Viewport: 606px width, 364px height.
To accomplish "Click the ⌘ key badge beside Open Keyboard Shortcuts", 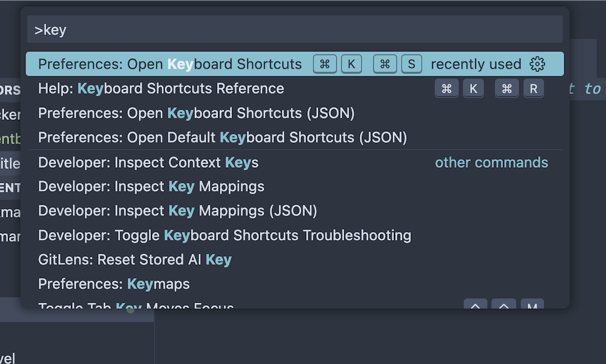I will [325, 64].
